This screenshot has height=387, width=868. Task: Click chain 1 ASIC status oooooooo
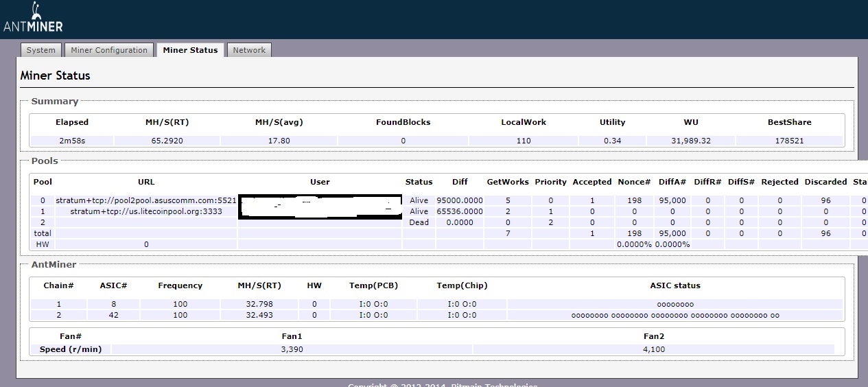(675, 304)
